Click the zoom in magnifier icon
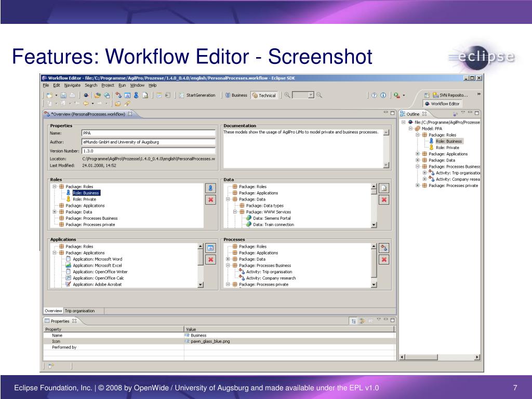 coord(287,95)
